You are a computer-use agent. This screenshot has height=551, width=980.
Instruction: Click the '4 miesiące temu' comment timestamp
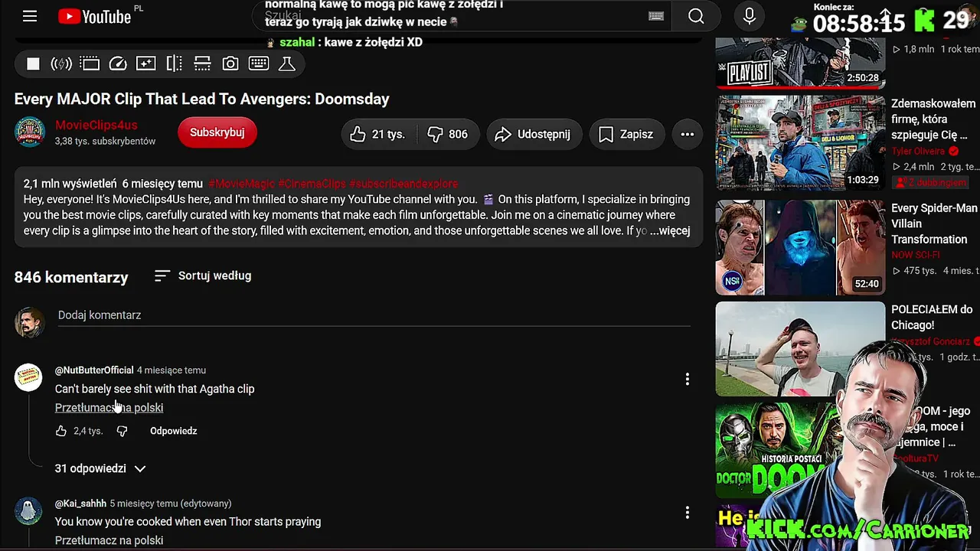point(171,370)
